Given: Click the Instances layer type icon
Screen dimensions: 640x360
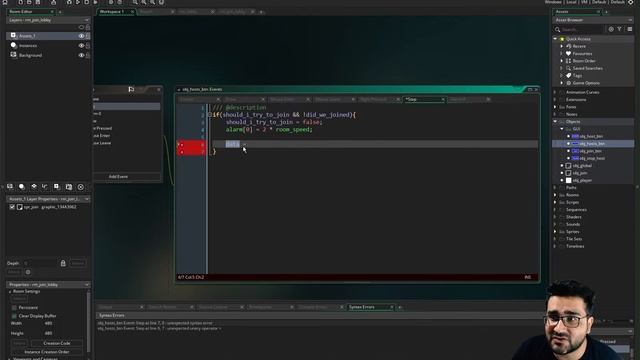Looking at the screenshot, I should pyautogui.click(x=13, y=45).
